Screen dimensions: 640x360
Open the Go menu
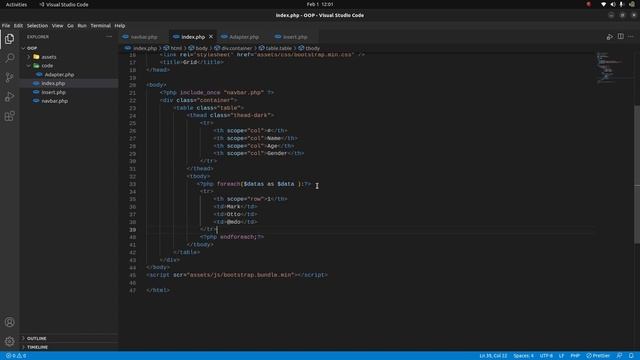point(70,26)
